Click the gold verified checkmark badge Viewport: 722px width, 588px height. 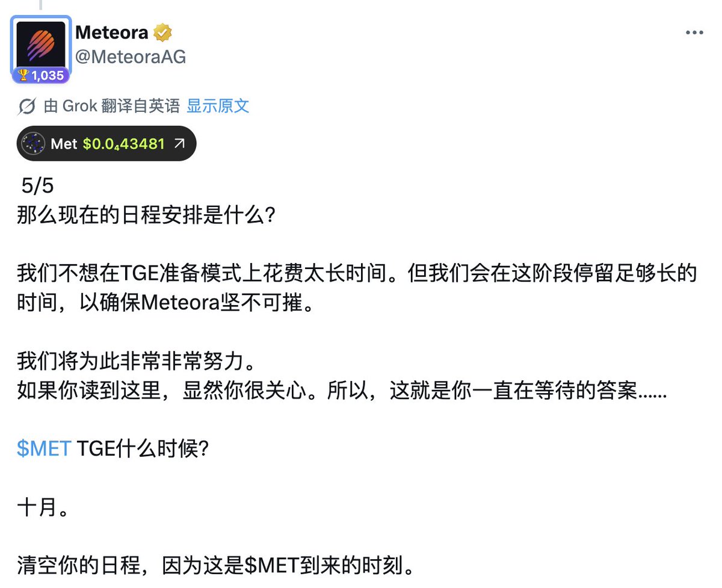pyautogui.click(x=162, y=32)
